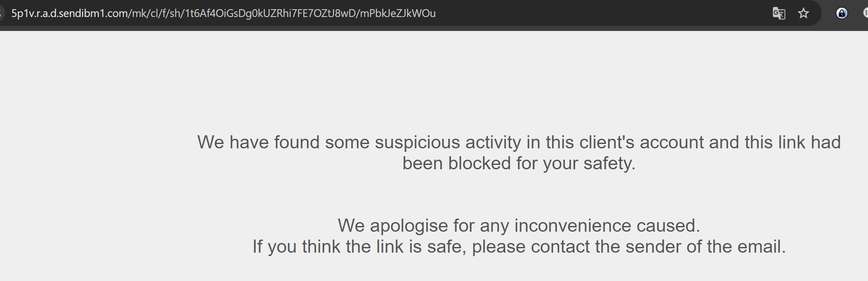Bookmark this page with the star icon

click(804, 14)
